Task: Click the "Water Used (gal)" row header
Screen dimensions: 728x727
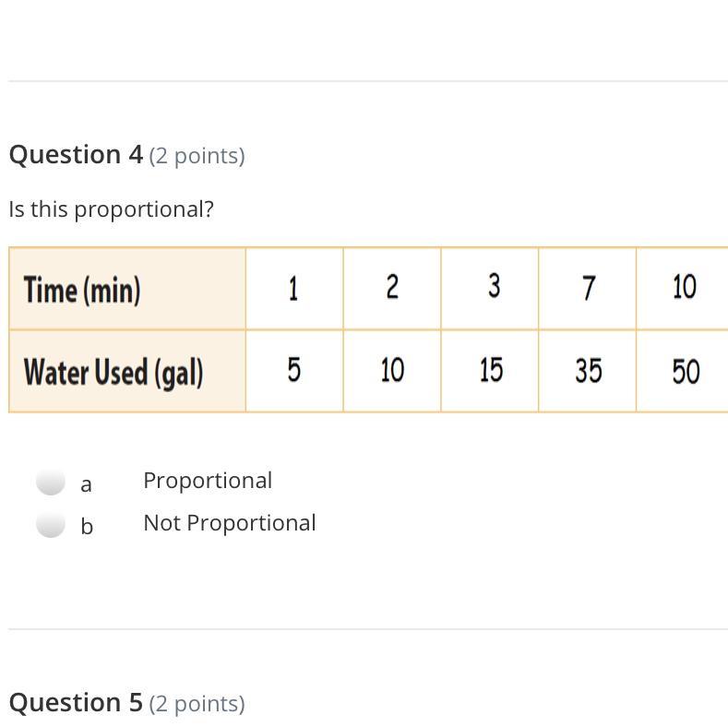Action: [113, 372]
